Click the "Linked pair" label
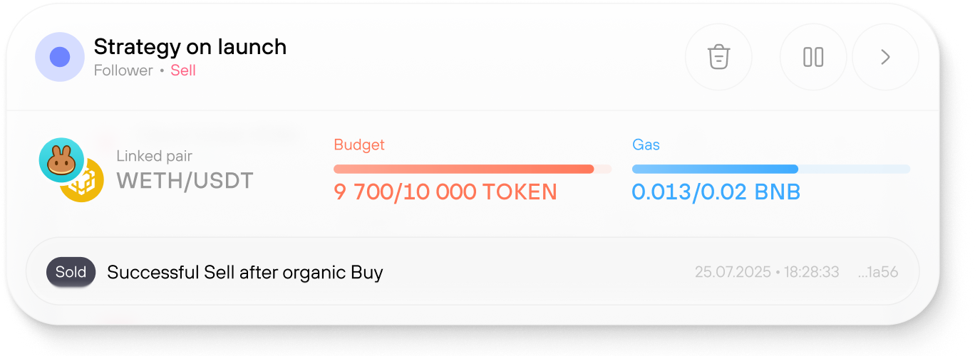The height and width of the screenshot is (356, 980). [x=154, y=156]
